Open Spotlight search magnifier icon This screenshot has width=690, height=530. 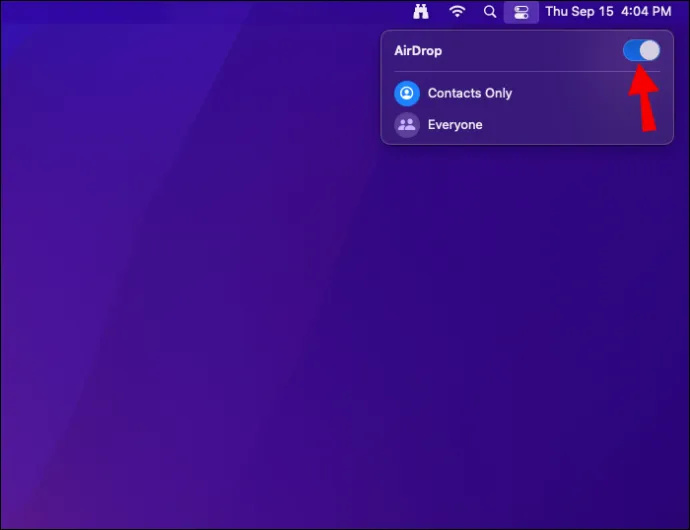(x=489, y=11)
